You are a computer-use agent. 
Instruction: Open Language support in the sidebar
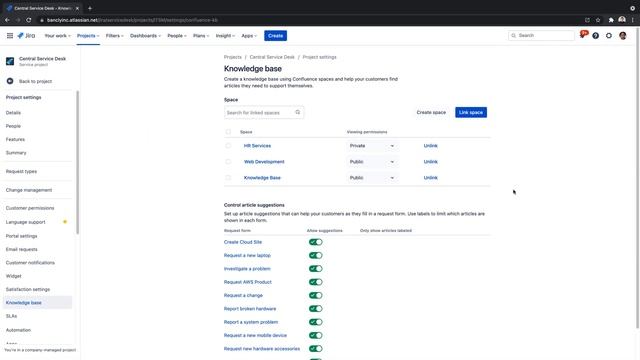coord(25,222)
